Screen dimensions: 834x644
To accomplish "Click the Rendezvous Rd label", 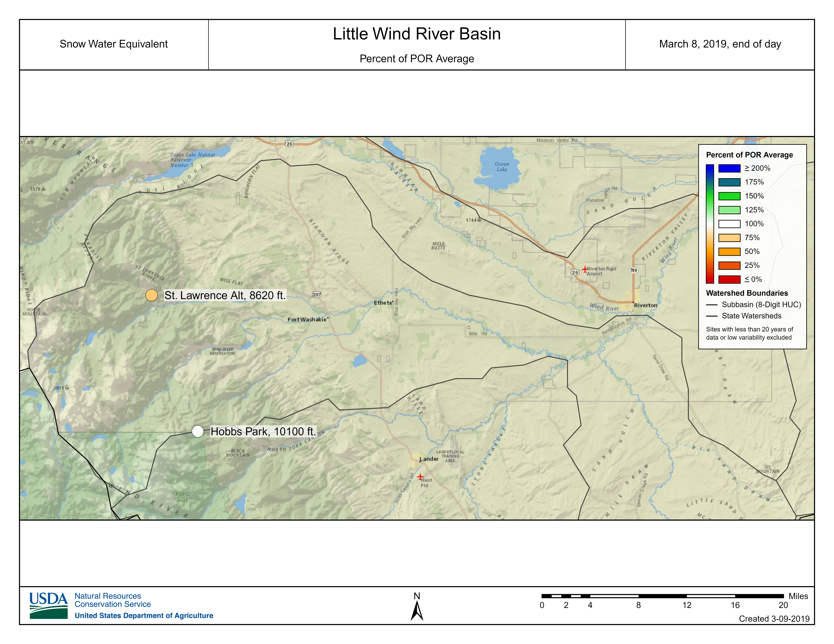I will coord(617,326).
